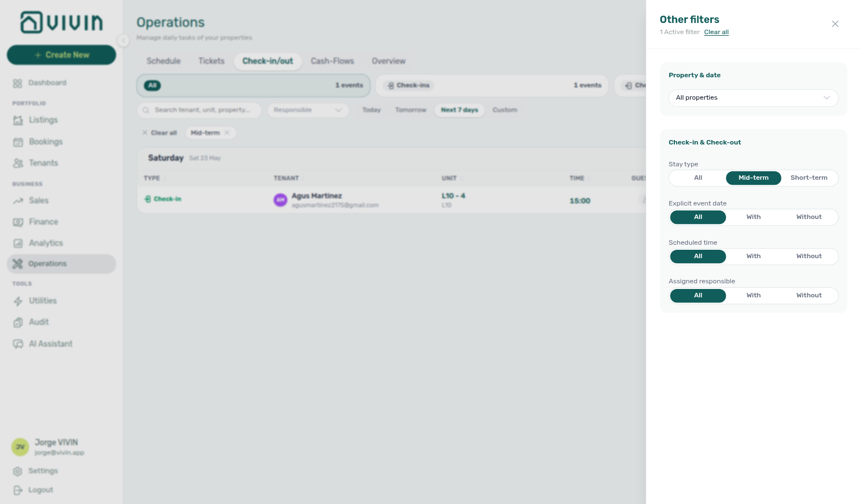Click the JV user avatar
Screen dimensions: 861x504
pos(20,447)
